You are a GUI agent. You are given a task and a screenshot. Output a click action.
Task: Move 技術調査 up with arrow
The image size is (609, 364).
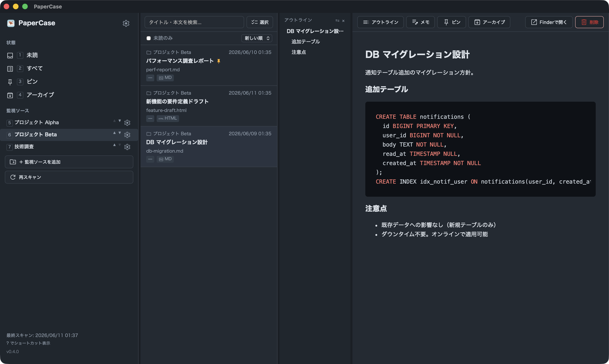114,145
